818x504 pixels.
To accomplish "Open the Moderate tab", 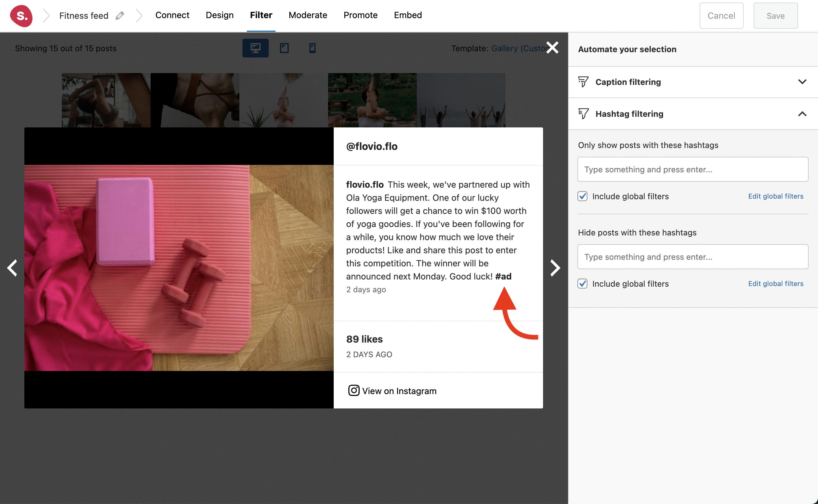I will 307,15.
